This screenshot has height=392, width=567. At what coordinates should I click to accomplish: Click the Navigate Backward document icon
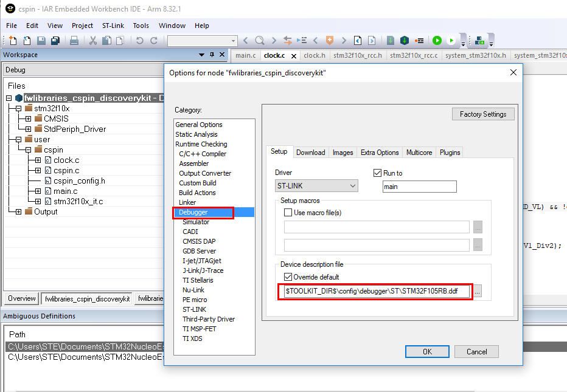point(357,41)
